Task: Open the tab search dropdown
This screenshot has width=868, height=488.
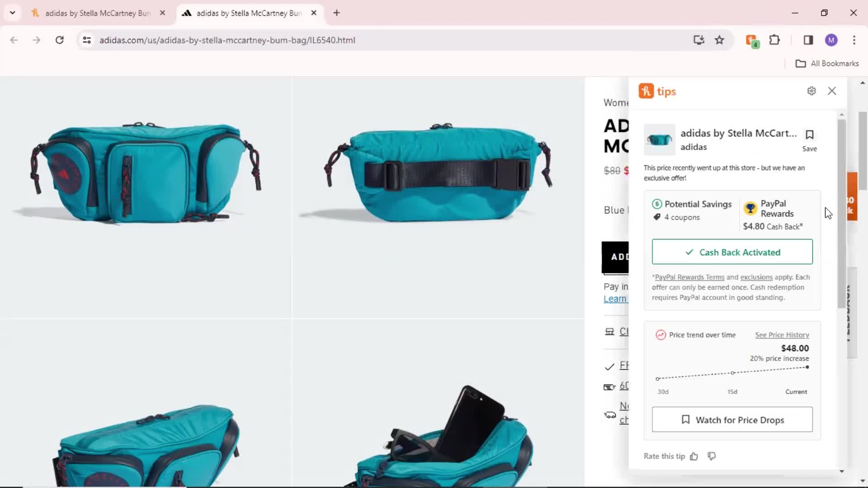Action: (x=12, y=13)
